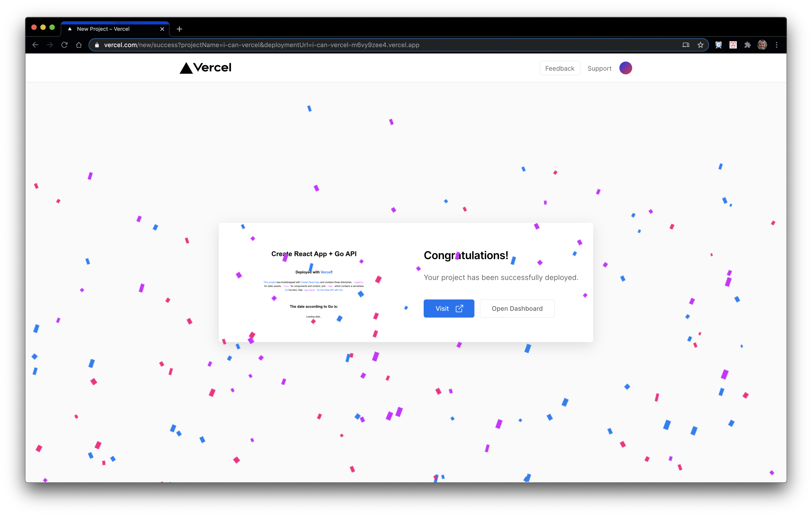Click the Congratulations! heading

466,256
